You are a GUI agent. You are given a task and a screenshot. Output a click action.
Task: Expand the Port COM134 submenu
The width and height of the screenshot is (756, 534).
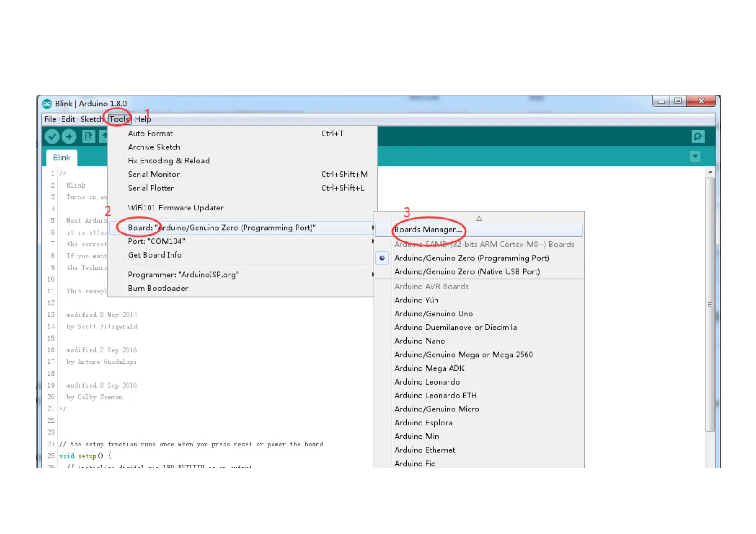[242, 241]
